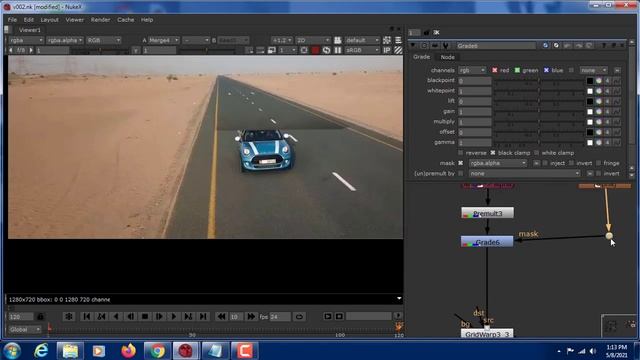Open the Cache menu
The height and width of the screenshot is (360, 640).
coord(126,20)
